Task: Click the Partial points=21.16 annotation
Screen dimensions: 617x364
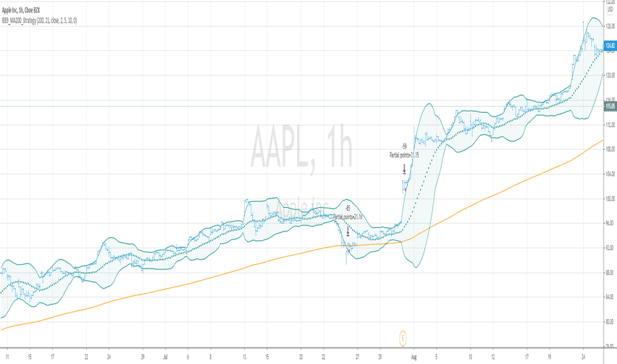Action: [348, 217]
